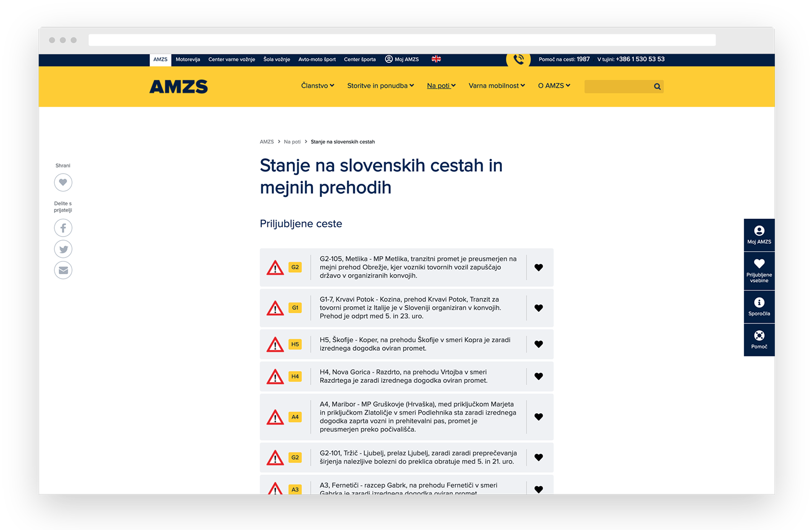This screenshot has width=812, height=530.
Task: Share the page via Twitter icon
Action: click(63, 249)
